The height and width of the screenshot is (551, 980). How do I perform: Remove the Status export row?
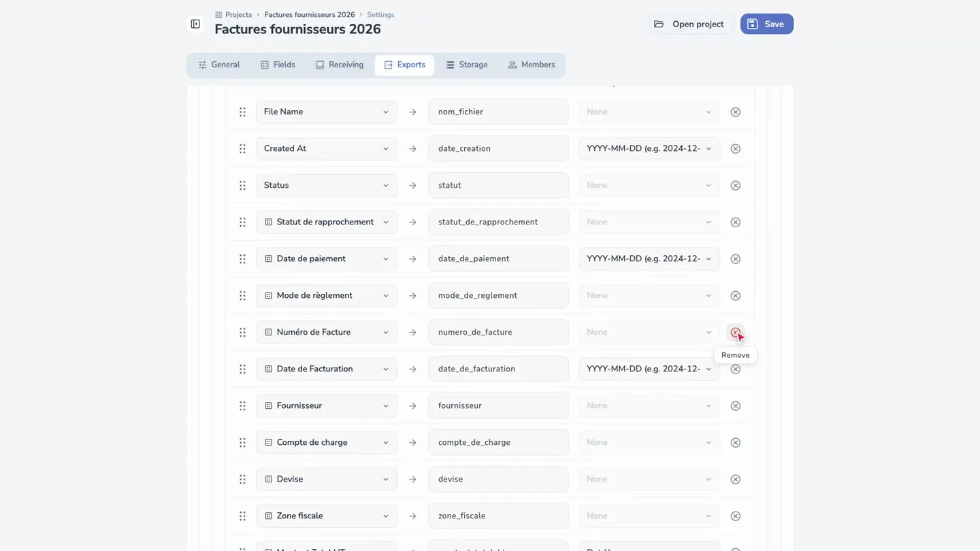[x=735, y=185]
